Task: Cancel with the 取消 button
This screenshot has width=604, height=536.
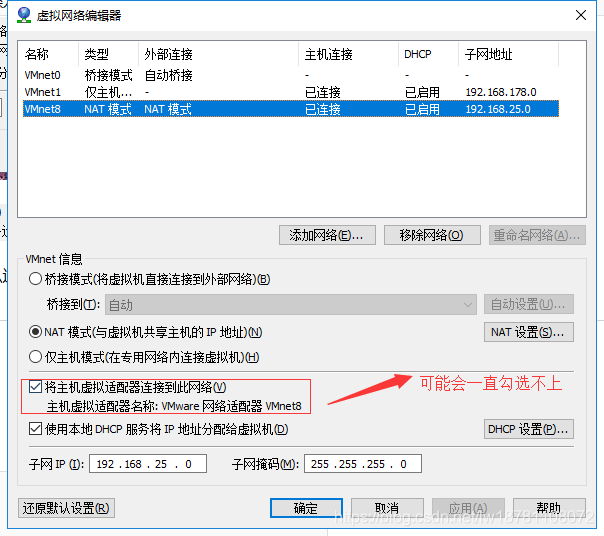Action: 387,508
